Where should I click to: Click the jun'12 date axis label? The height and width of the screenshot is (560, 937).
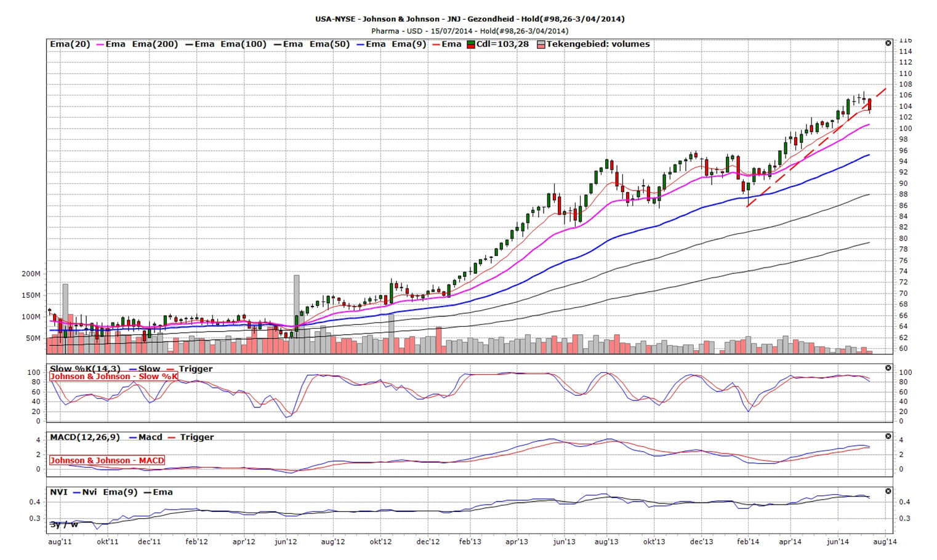click(x=286, y=542)
